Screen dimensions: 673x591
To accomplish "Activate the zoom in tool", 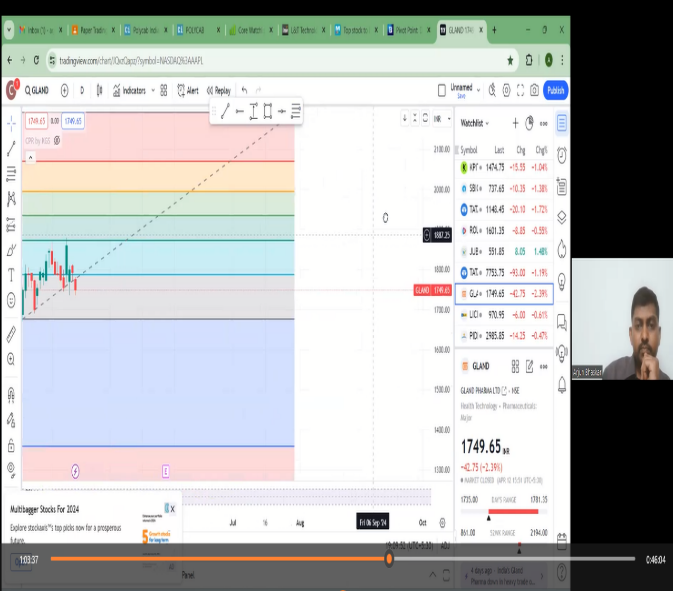I will pos(11,359).
